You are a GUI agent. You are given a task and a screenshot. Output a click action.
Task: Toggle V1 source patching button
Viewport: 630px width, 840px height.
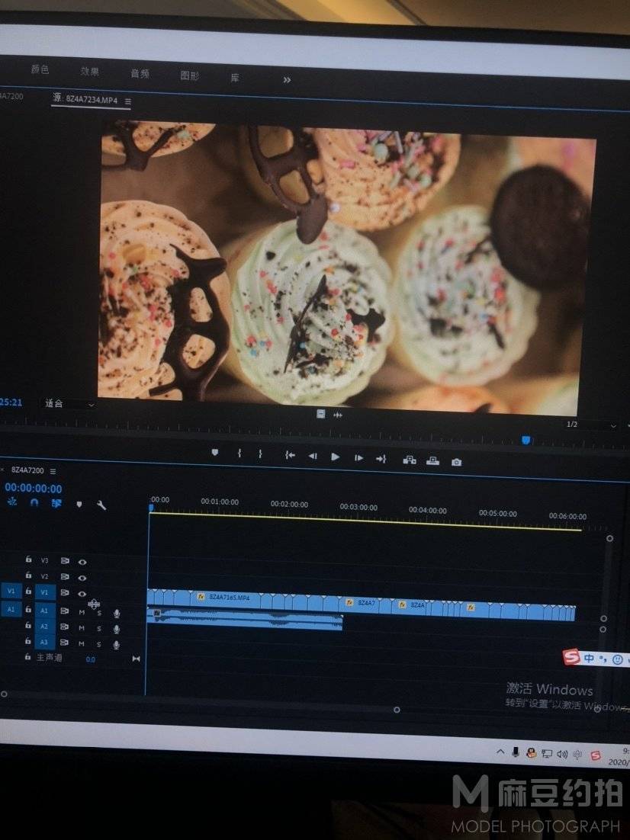tap(11, 592)
